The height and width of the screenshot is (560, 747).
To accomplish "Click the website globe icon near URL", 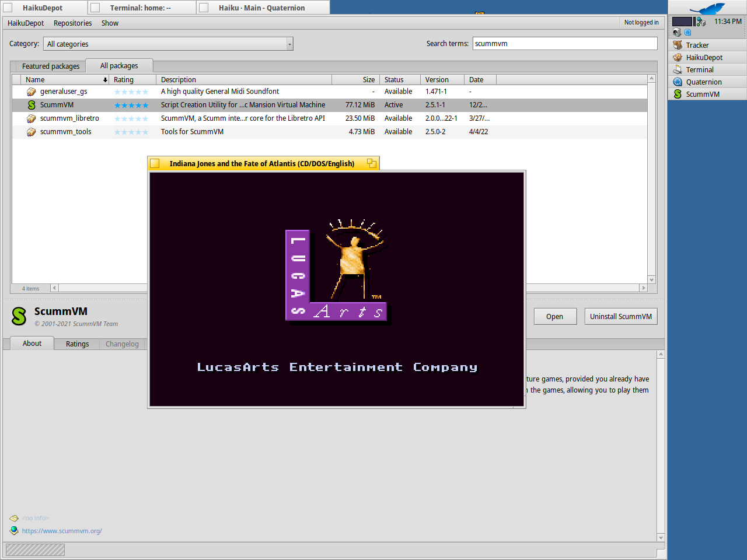I will [x=14, y=530].
